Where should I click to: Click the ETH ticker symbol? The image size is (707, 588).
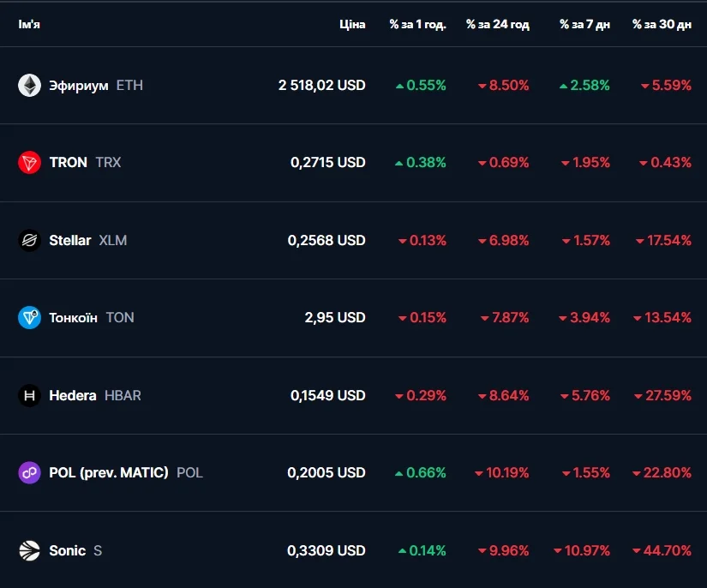(x=129, y=85)
